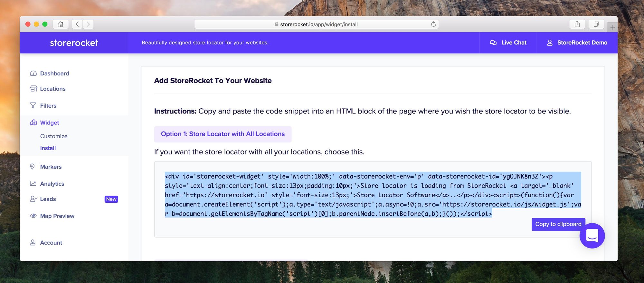
Task: Click the address bar URL field
Action: pyautogui.click(x=316, y=24)
